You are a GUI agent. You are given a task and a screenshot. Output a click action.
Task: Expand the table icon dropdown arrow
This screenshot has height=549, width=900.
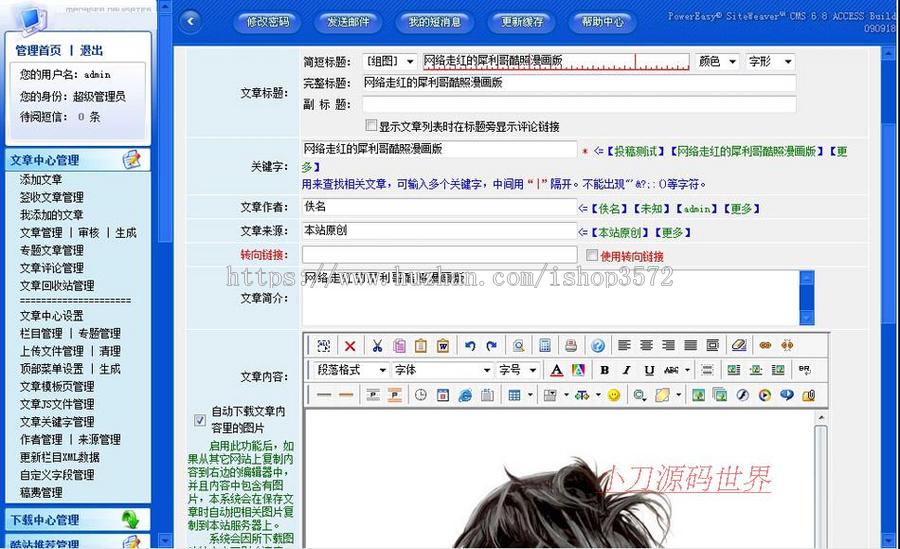coord(530,395)
